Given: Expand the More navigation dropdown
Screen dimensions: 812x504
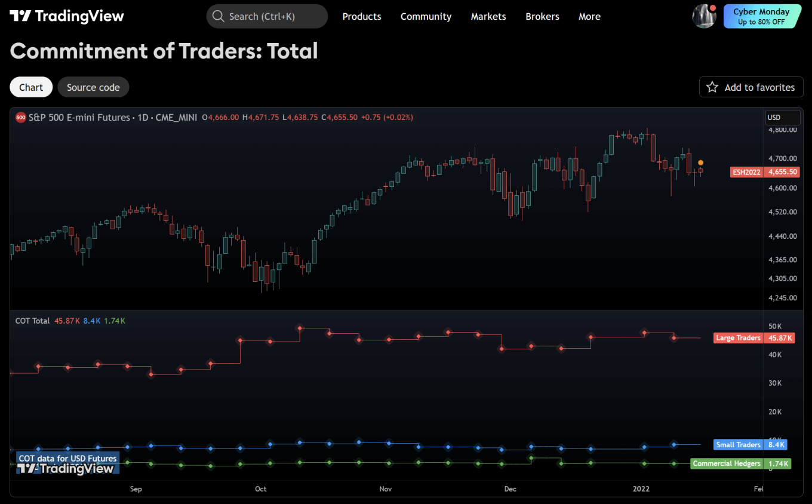Looking at the screenshot, I should coord(589,16).
